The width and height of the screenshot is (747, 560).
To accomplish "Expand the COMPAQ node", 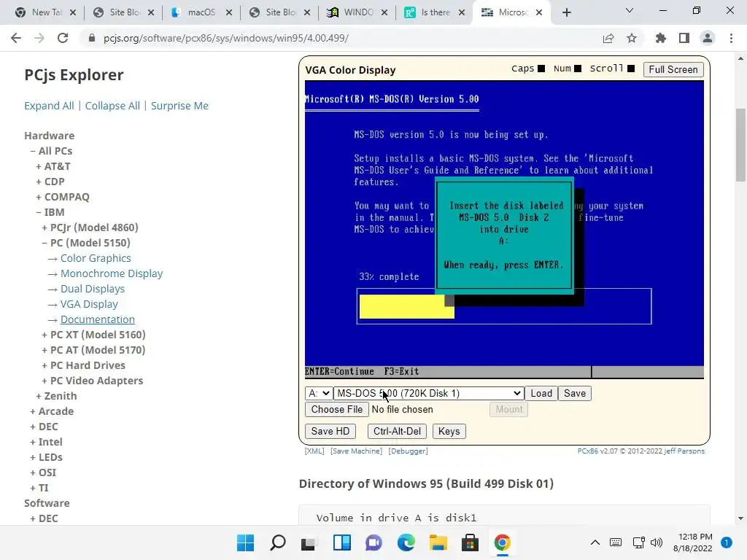I will 39,197.
